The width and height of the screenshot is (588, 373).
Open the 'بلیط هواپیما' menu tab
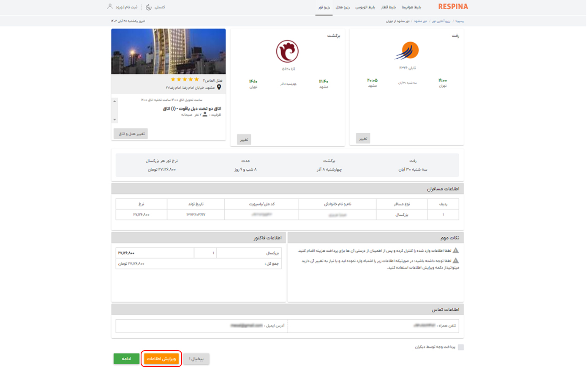pos(411,7)
